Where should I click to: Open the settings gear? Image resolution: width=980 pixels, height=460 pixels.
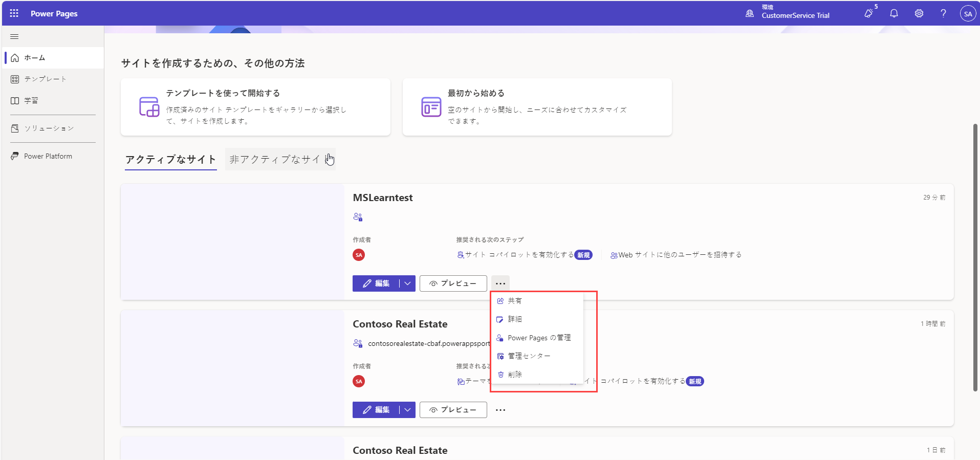pos(919,13)
